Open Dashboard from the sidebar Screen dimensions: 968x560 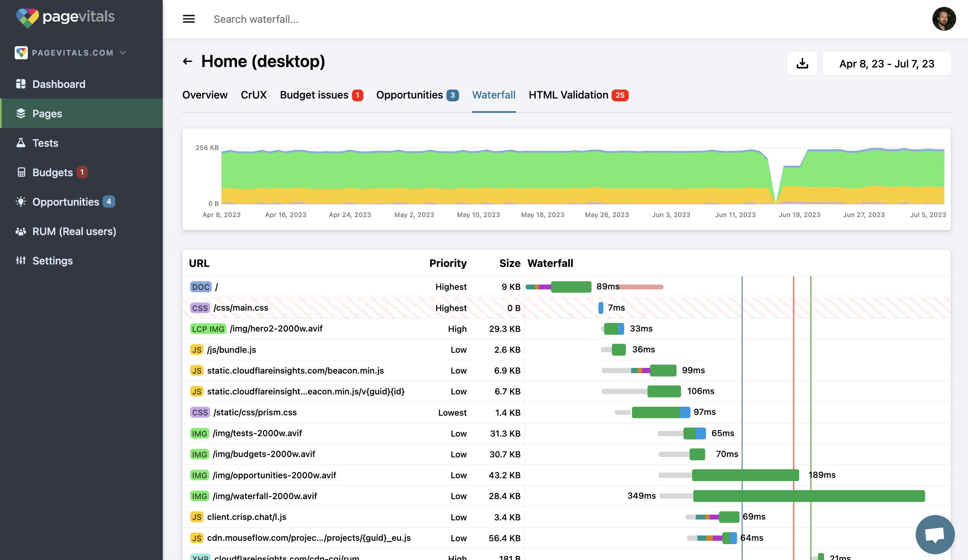point(58,84)
